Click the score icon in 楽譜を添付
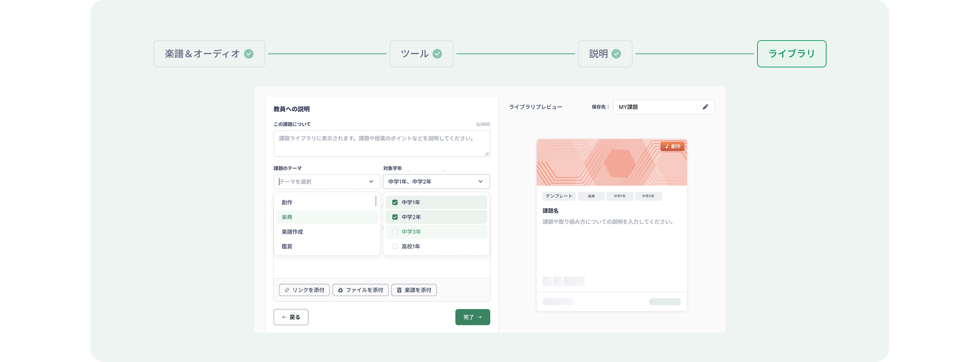The width and height of the screenshot is (980, 362). point(399,290)
